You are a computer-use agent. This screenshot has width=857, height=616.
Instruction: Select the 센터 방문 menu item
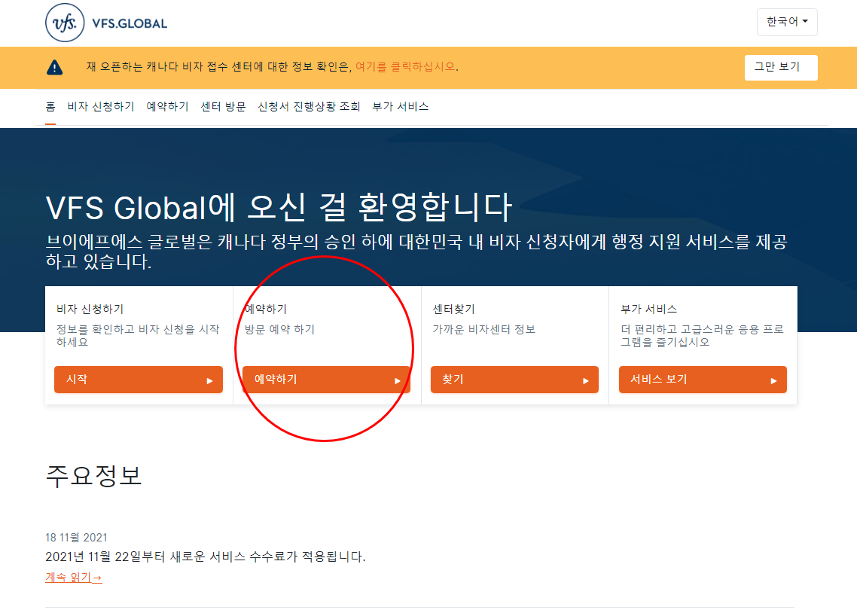223,107
